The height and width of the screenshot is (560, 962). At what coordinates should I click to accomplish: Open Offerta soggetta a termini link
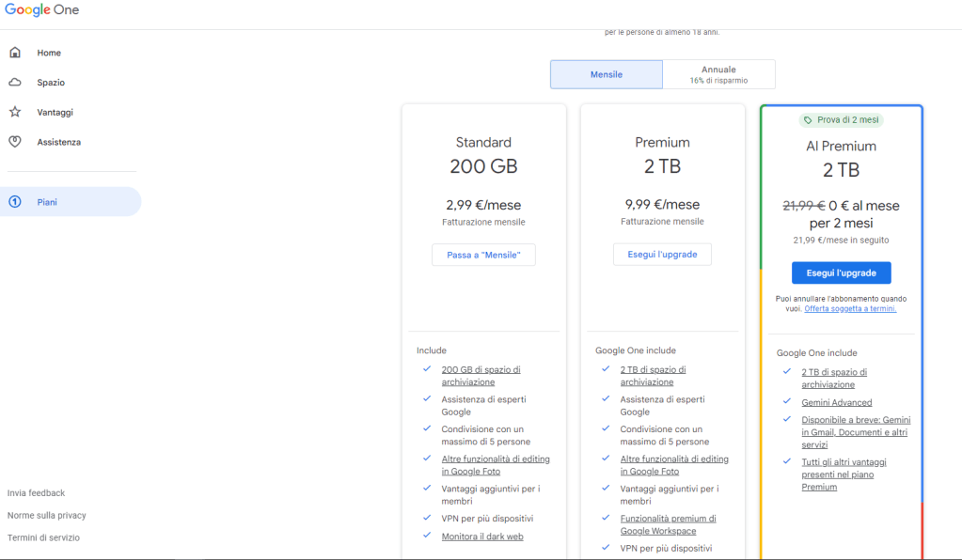(850, 308)
